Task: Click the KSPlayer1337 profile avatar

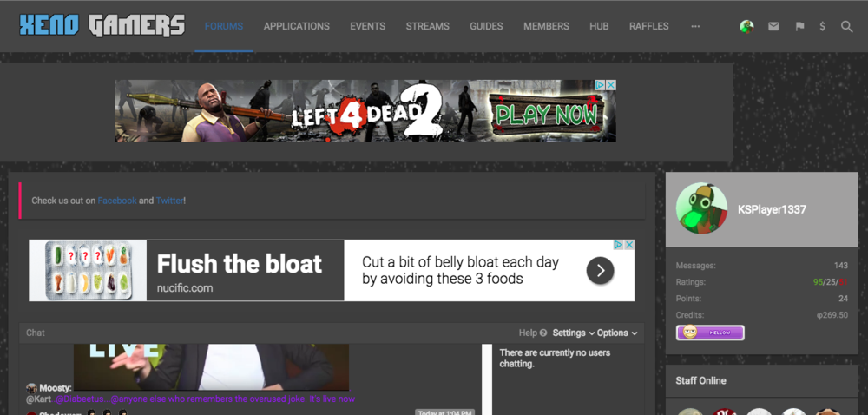Action: [x=702, y=208]
